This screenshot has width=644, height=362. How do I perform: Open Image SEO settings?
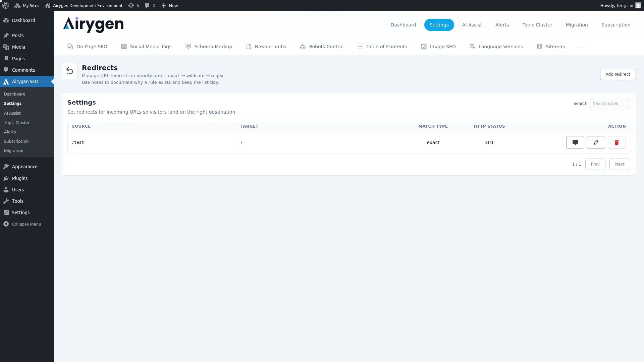coord(438,47)
